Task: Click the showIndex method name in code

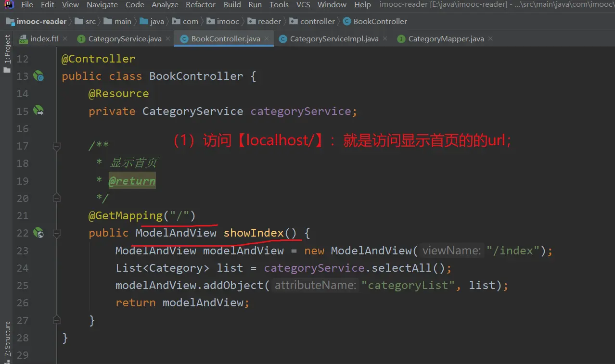Action: point(254,233)
